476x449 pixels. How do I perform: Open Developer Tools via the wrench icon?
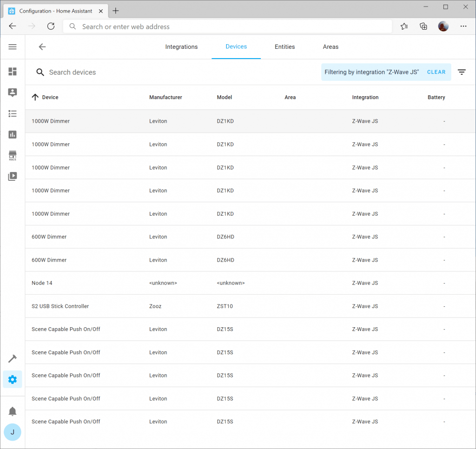tap(12, 358)
